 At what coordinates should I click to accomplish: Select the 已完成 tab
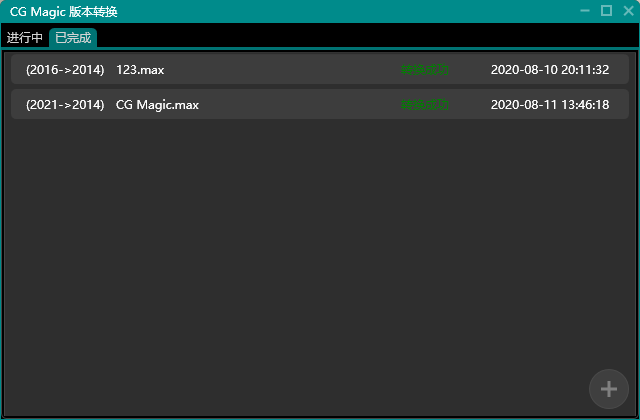73,38
